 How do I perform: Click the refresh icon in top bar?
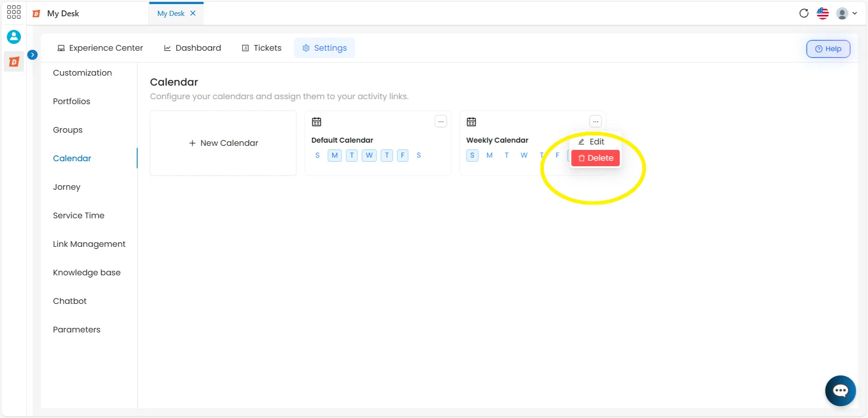804,13
